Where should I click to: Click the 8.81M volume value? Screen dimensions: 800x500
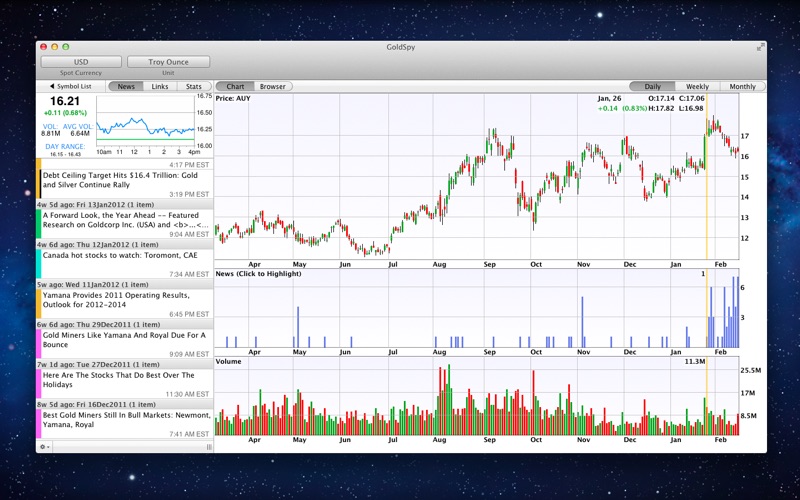pos(51,134)
